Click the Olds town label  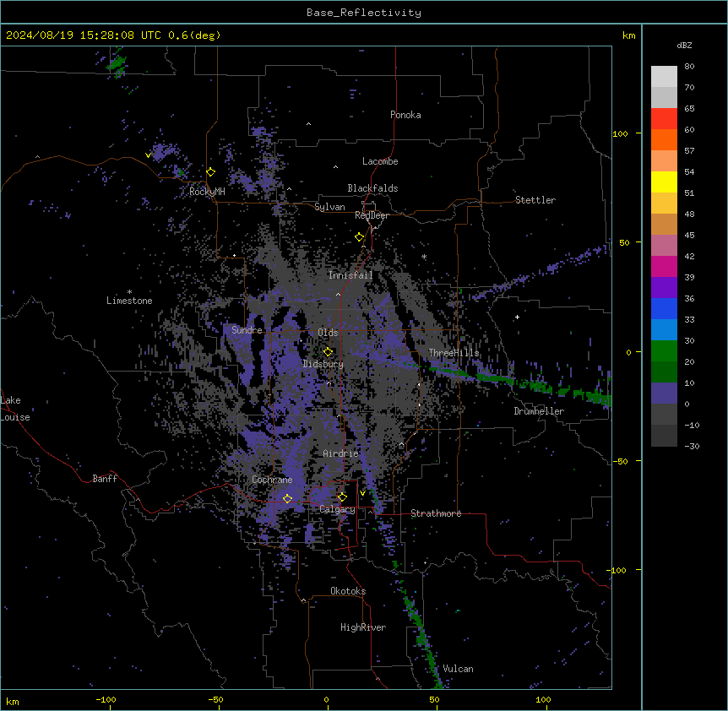pos(328,333)
